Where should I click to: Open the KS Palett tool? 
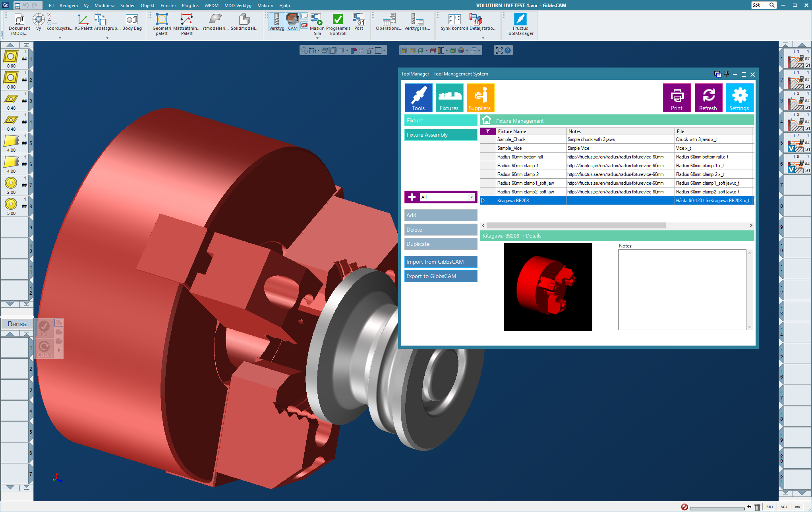pyautogui.click(x=83, y=22)
